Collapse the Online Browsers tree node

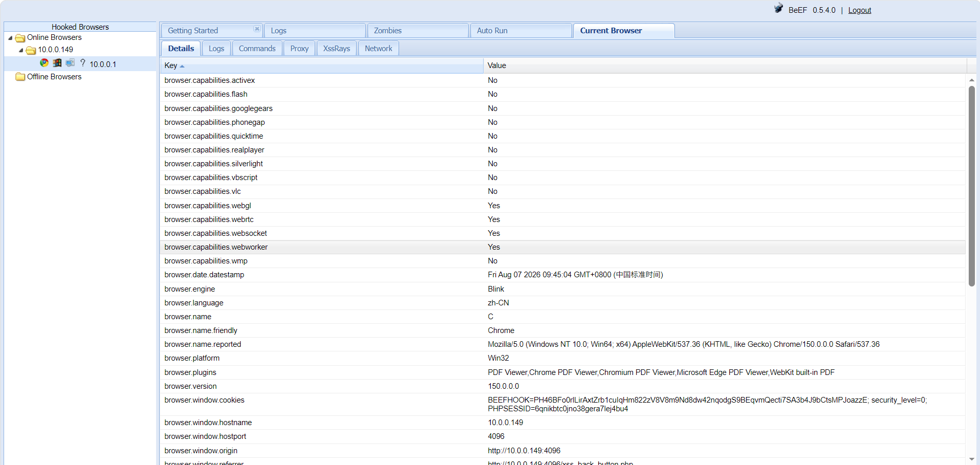[10, 38]
